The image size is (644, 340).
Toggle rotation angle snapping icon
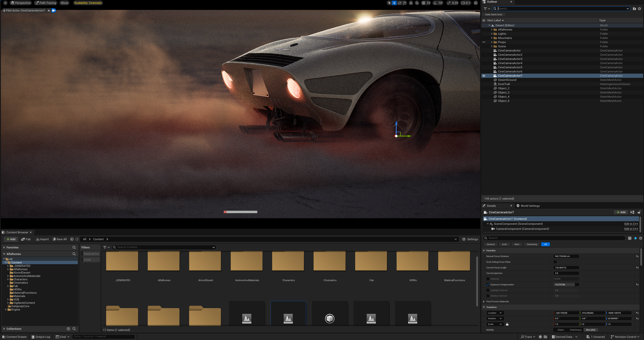pyautogui.click(x=435, y=3)
